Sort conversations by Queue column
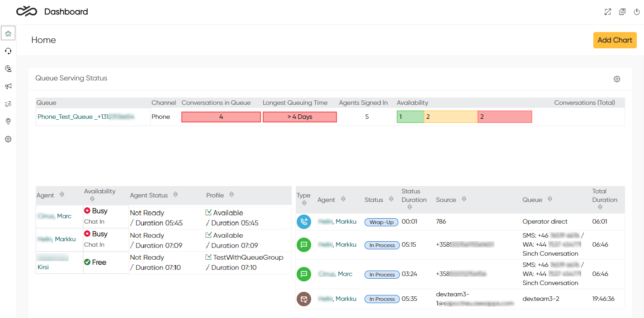This screenshot has height=318, width=644. pos(550,199)
